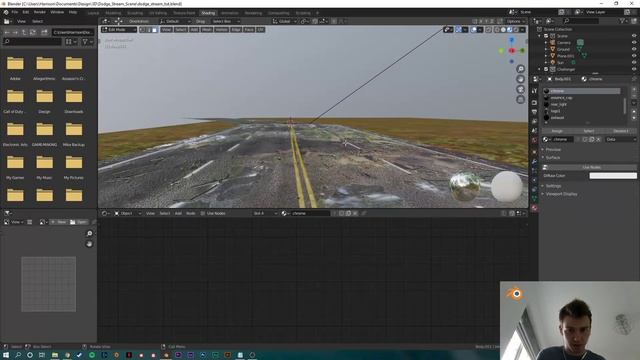Toggle Challenger collection visibility eye
This screenshot has height=360, width=640.
(x=634, y=69)
